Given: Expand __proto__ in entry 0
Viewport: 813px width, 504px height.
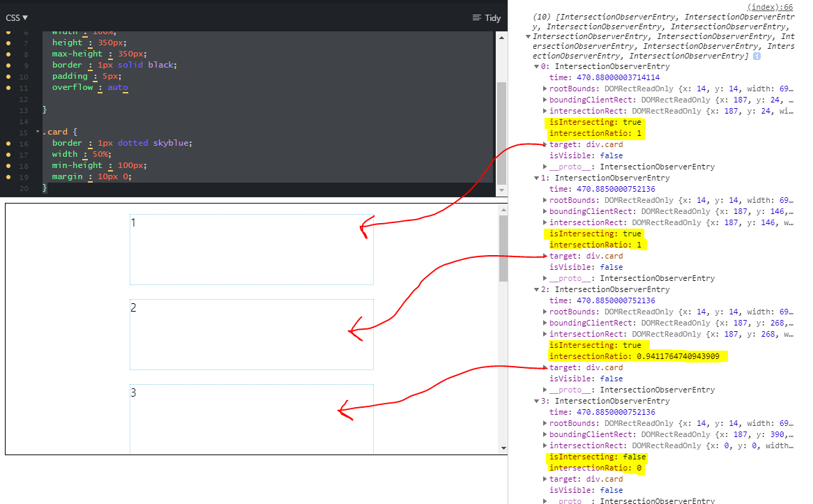Looking at the screenshot, I should (x=545, y=167).
